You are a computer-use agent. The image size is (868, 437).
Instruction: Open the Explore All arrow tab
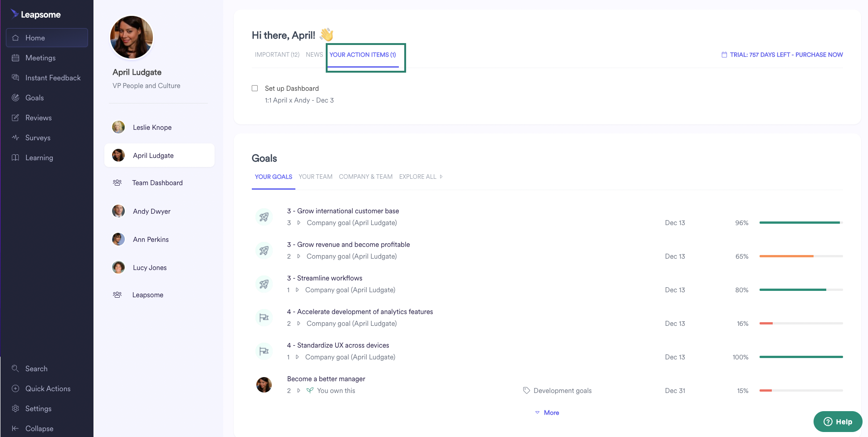[x=421, y=177]
